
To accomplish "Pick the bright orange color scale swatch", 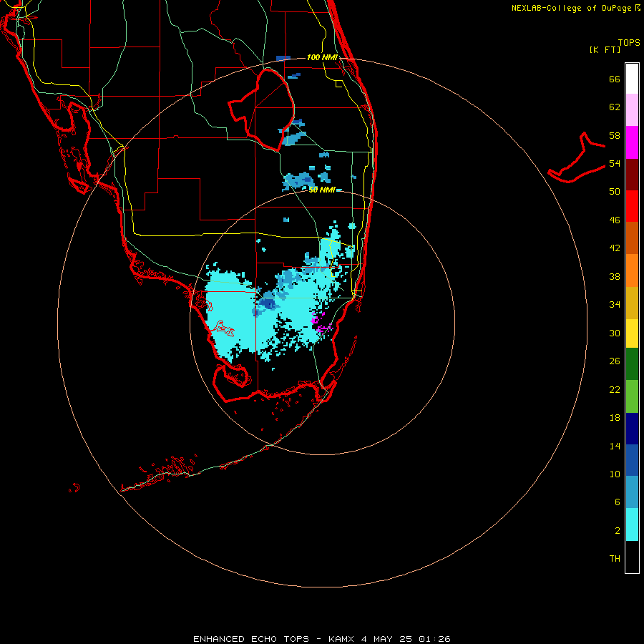I will pos(632,270).
